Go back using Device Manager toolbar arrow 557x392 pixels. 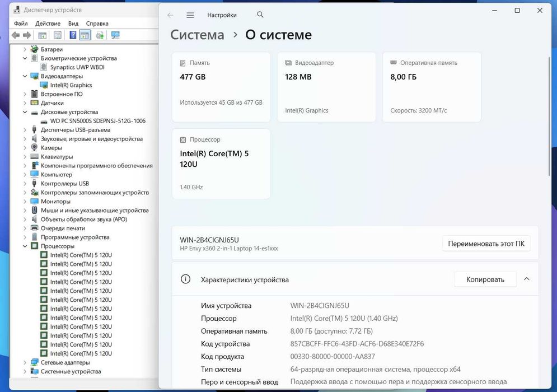(16, 35)
